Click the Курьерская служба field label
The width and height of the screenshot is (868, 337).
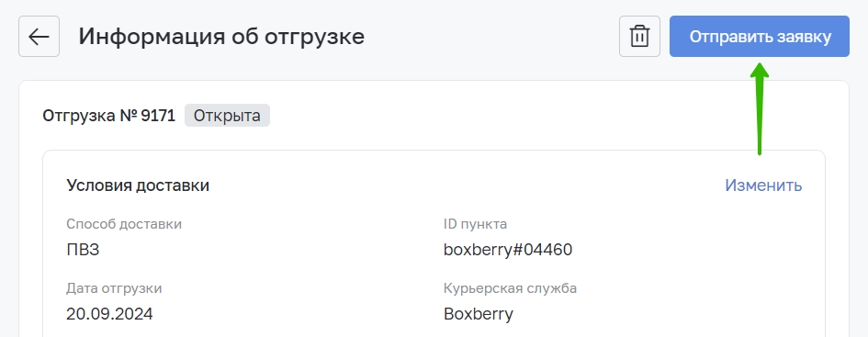510,288
